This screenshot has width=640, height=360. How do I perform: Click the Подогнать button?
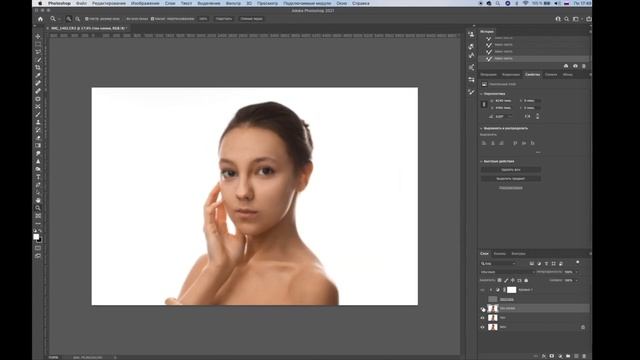click(224, 19)
